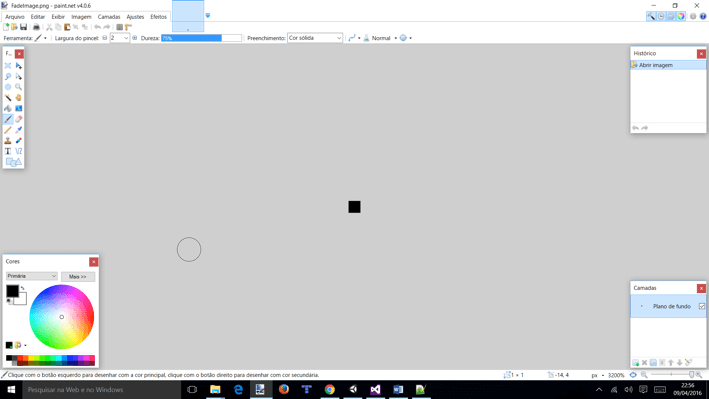This screenshot has height=399, width=709.
Task: Select the Lasso Select tool
Action: pyautogui.click(x=8, y=76)
